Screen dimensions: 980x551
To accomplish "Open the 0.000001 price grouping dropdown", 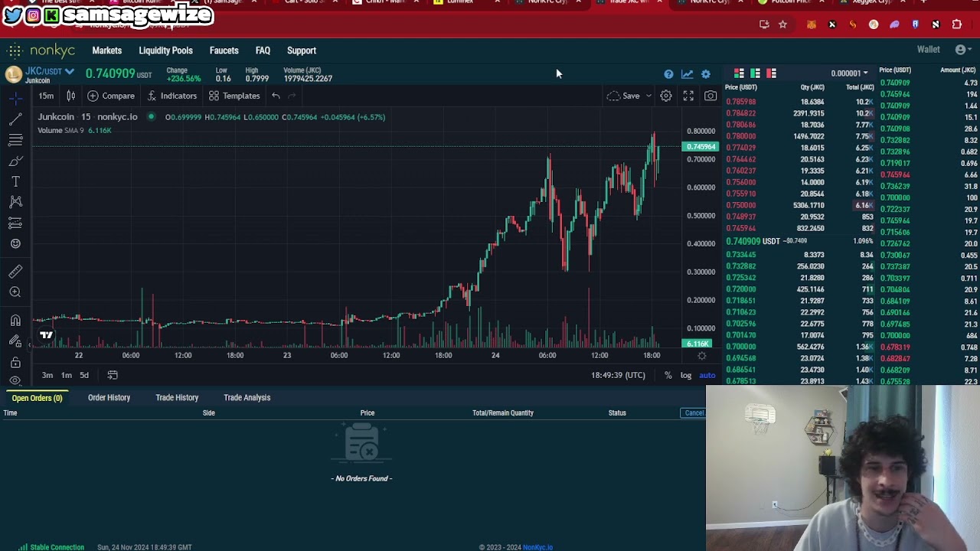I will tap(850, 73).
